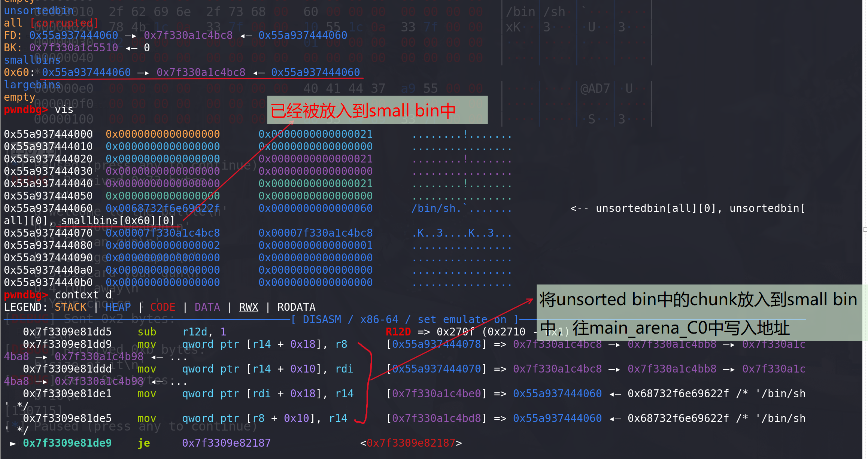Select the red '[corrupted]' marker text

[x=64, y=23]
